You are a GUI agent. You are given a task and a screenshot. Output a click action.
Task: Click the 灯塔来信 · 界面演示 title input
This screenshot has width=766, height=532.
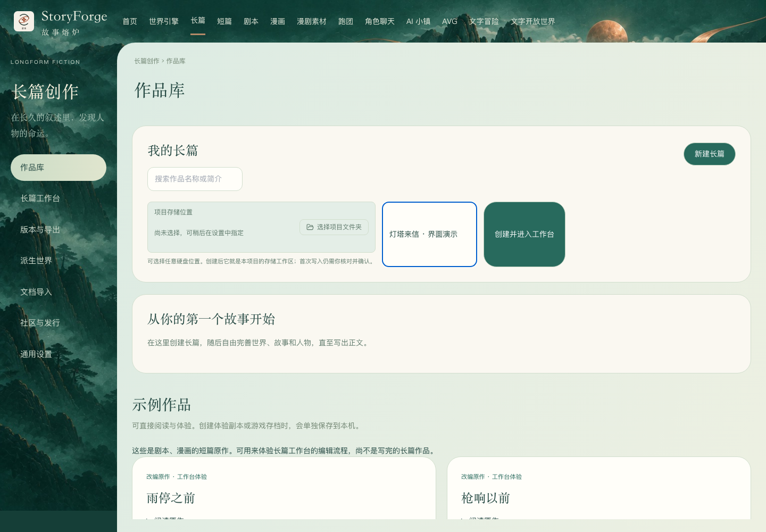[429, 234]
